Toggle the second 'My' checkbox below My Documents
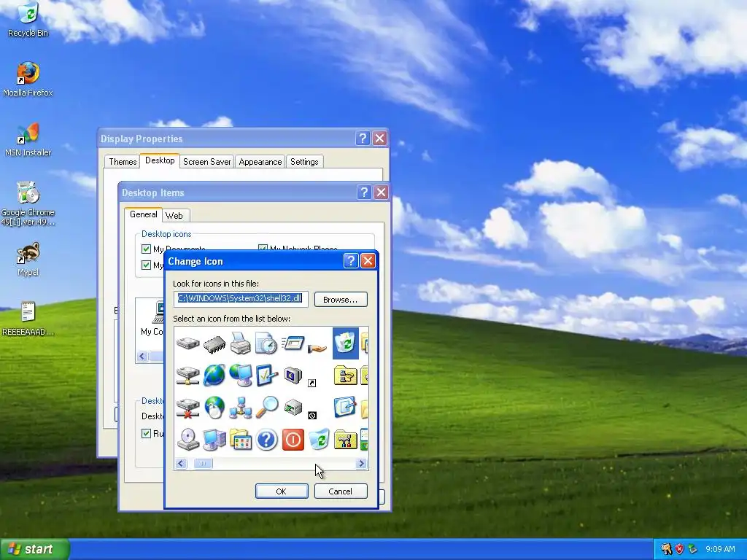Image resolution: width=747 pixels, height=560 pixels. [x=146, y=265]
